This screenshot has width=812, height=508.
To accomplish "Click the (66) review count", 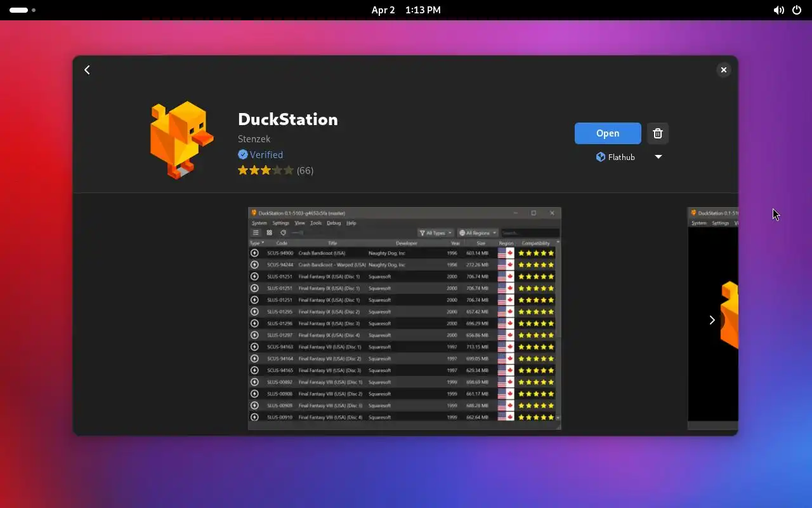I will pyautogui.click(x=305, y=170).
